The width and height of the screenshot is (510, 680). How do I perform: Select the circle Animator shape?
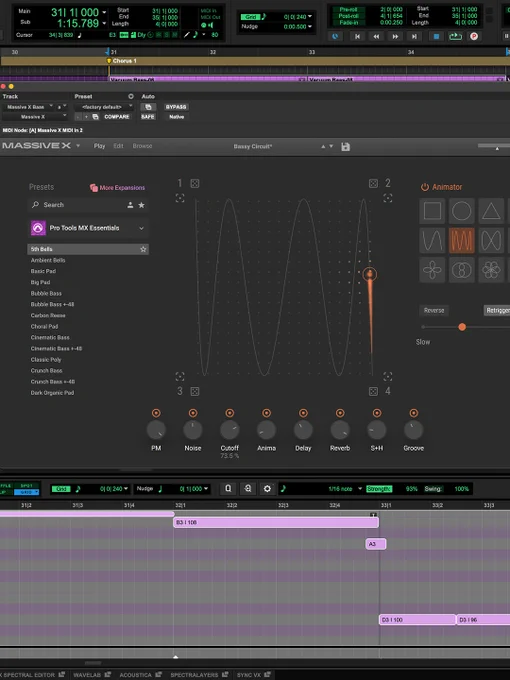pyautogui.click(x=461, y=211)
